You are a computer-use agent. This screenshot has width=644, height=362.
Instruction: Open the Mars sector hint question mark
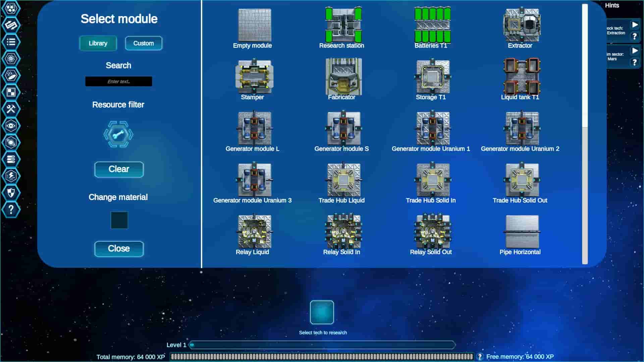[635, 62]
